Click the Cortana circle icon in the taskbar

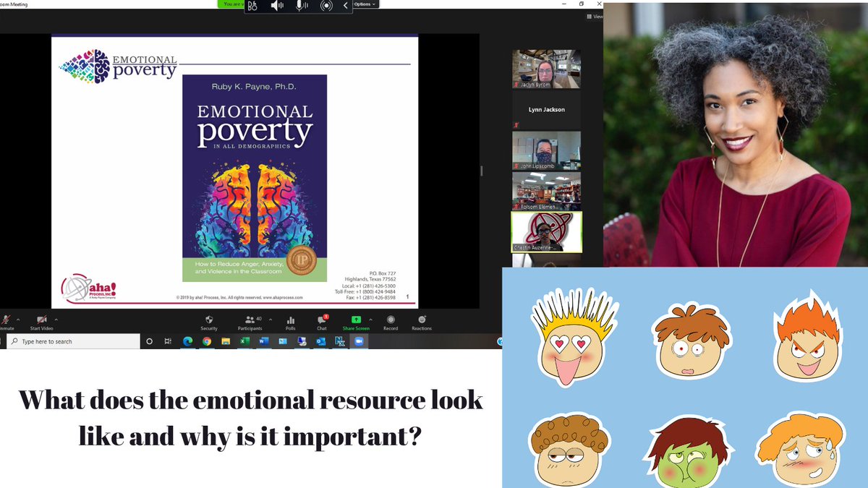(150, 341)
